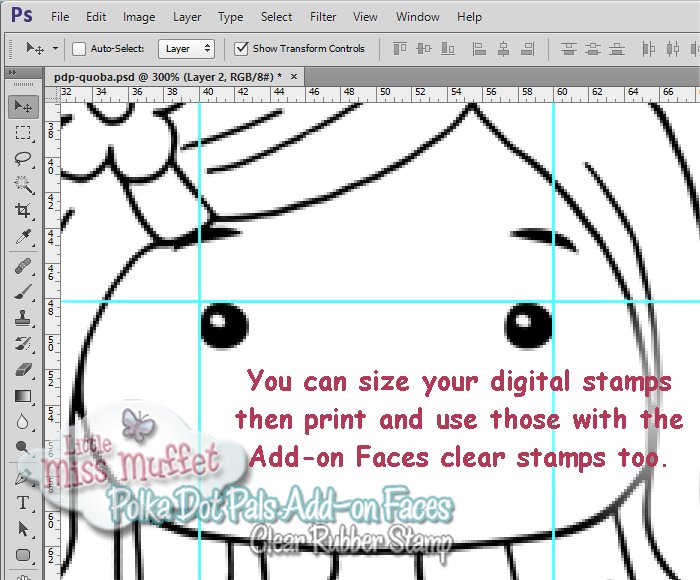Screen dimensions: 700x580
Task: Select the Eyedropper tool
Action: 23,237
